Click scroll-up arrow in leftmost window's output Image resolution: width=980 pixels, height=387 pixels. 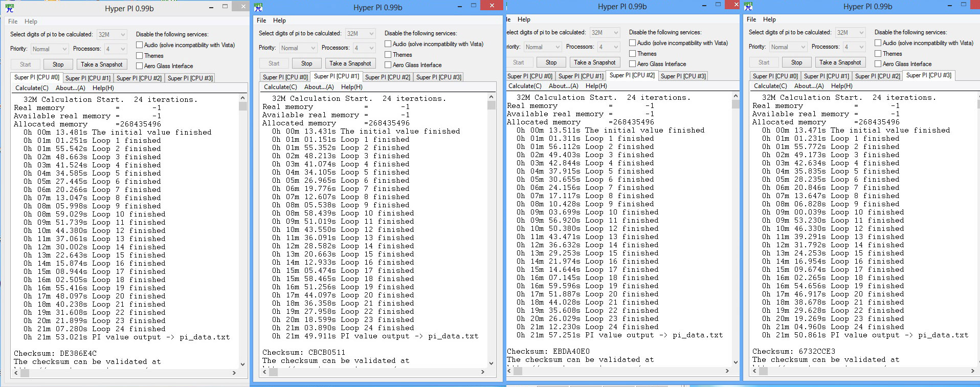pos(242,99)
